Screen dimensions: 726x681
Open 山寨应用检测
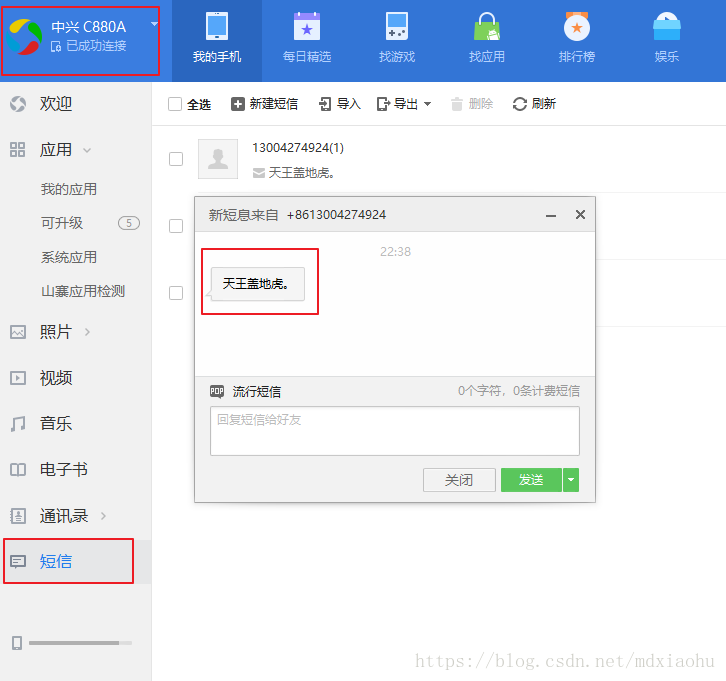coord(83,291)
